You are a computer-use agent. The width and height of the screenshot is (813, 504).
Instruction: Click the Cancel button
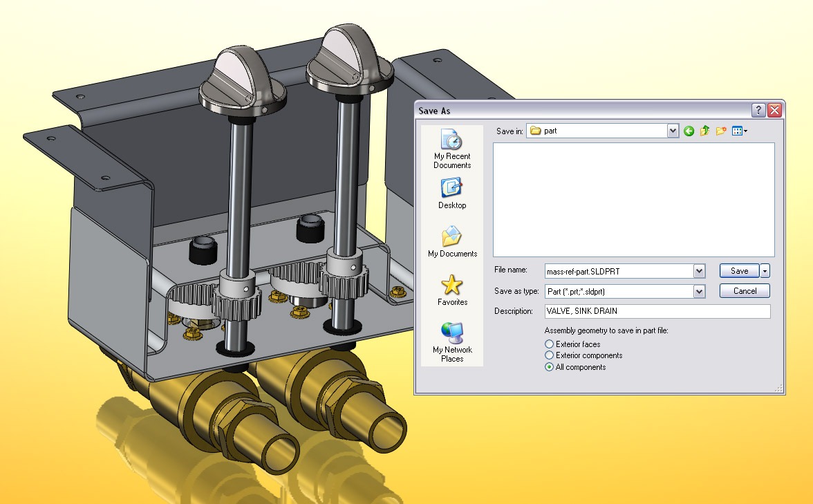pos(745,291)
